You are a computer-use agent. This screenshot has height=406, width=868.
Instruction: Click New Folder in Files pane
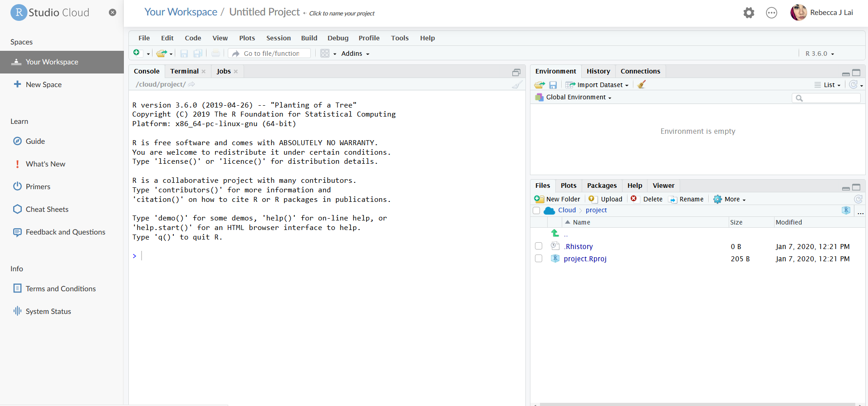[557, 199]
